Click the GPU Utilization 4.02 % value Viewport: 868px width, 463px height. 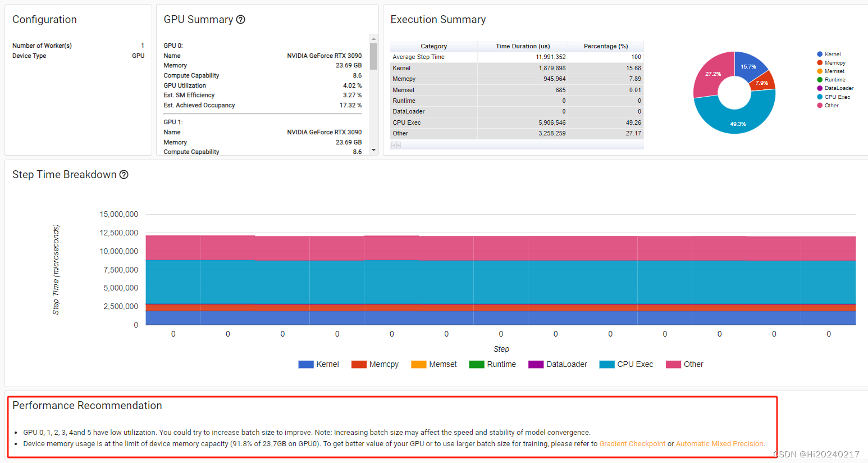coord(352,86)
